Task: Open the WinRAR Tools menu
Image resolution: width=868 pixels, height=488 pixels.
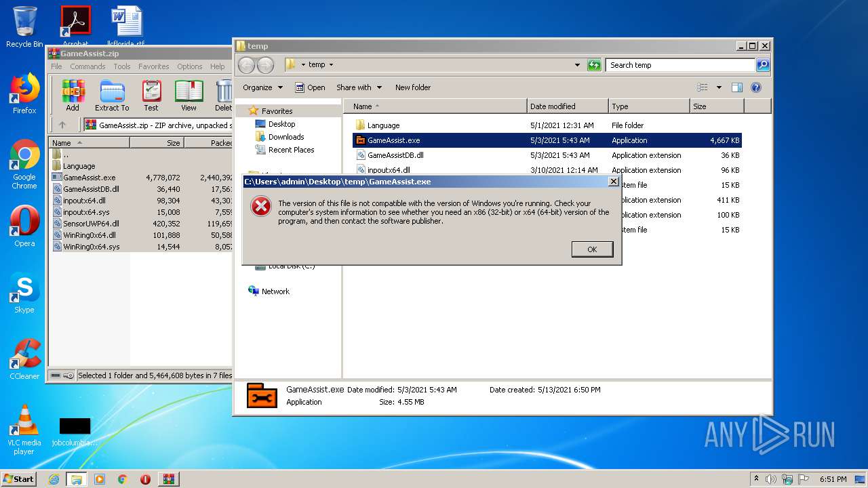Action: (122, 66)
